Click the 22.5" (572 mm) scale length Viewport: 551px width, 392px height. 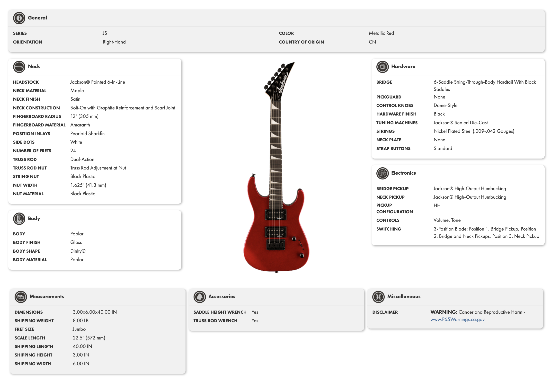click(89, 338)
